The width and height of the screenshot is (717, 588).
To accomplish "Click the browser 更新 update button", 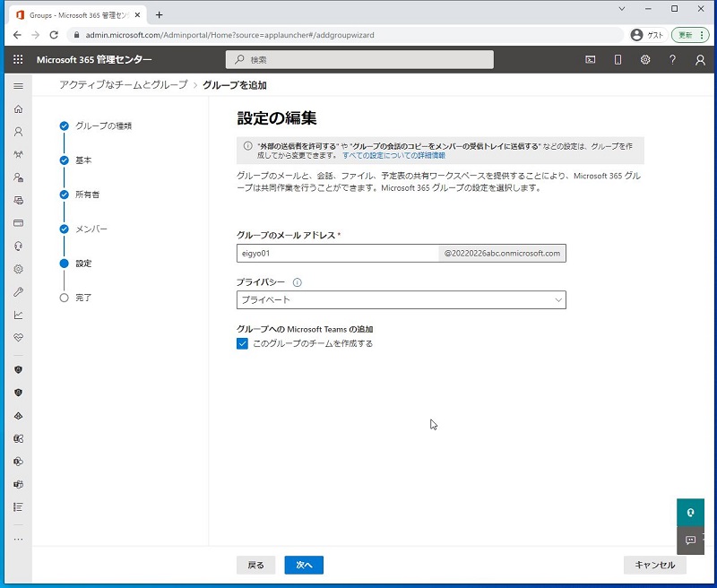I will [690, 35].
